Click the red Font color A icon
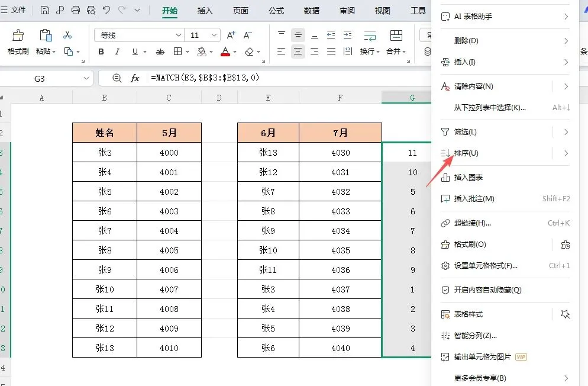This screenshot has width=588, height=386. pos(225,52)
